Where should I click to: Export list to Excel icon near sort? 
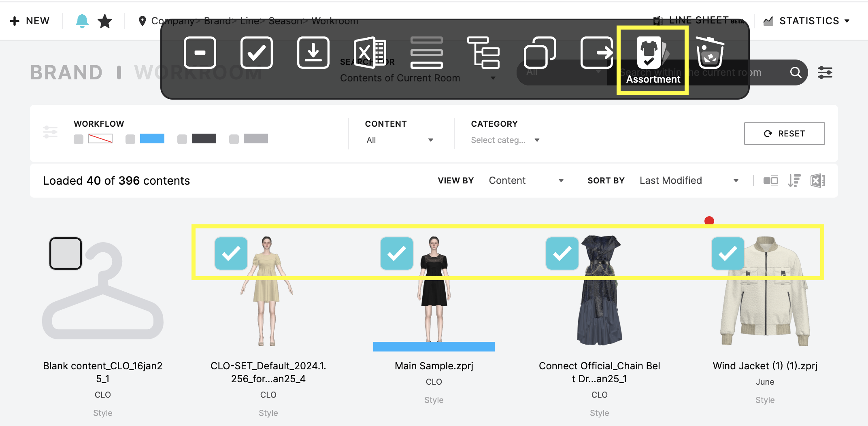point(818,181)
